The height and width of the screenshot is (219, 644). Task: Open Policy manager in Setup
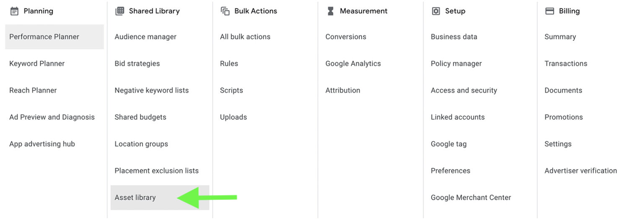point(456,64)
